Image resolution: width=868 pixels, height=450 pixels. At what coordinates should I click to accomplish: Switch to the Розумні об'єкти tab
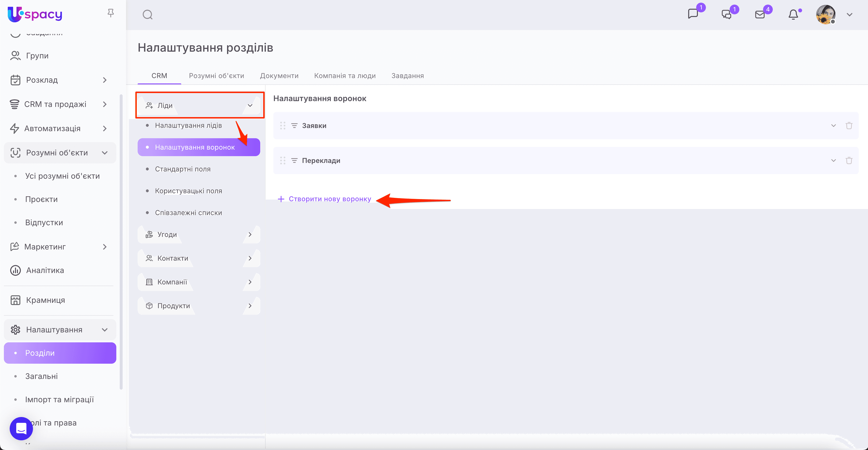tap(216, 76)
